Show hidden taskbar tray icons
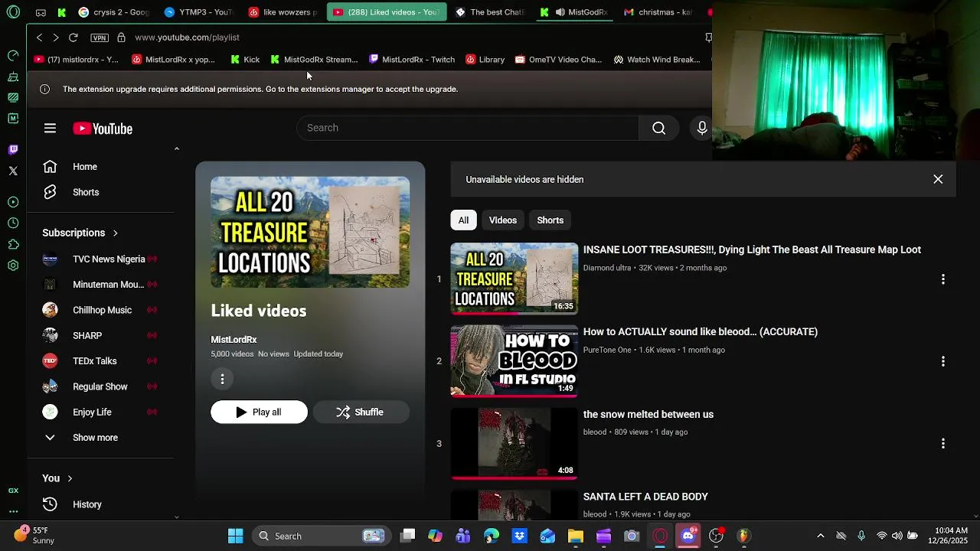This screenshot has width=980, height=551. point(820,536)
